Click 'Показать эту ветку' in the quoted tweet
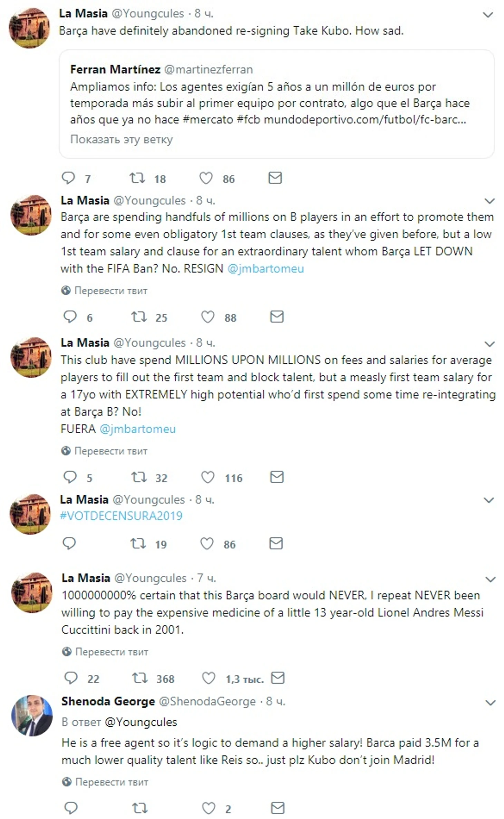The image size is (504, 819). coord(121,139)
